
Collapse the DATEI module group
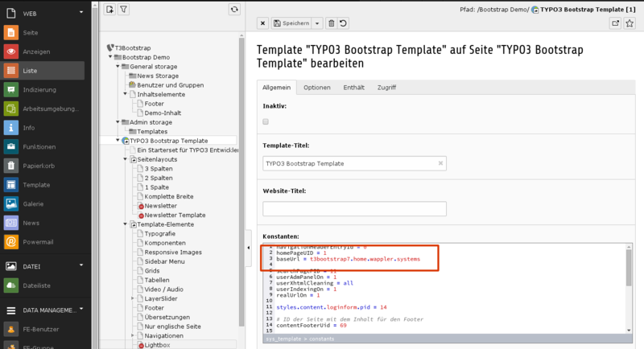(81, 265)
